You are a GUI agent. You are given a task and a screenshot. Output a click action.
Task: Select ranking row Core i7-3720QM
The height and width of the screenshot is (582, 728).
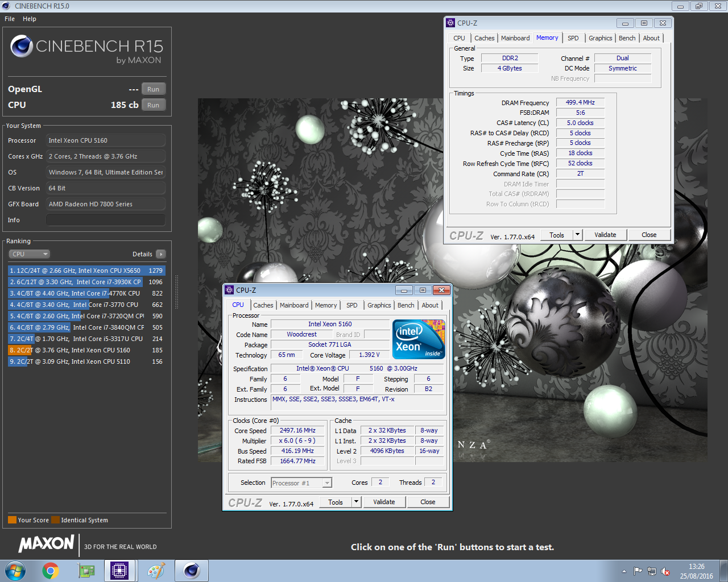click(x=86, y=316)
